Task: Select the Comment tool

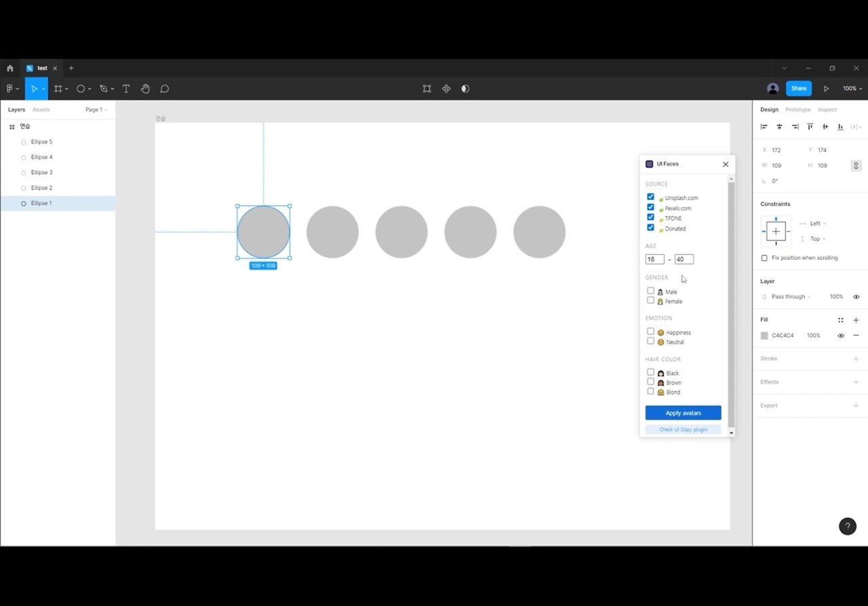Action: click(164, 89)
